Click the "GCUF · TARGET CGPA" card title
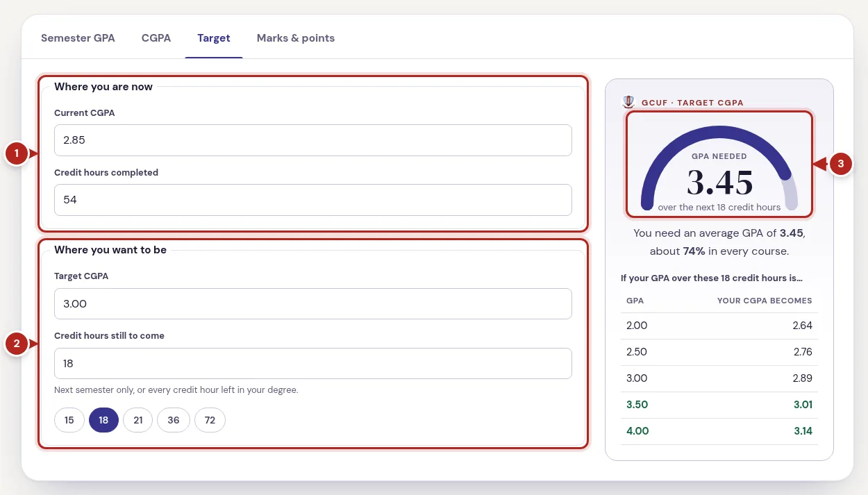The image size is (868, 495). (x=692, y=103)
